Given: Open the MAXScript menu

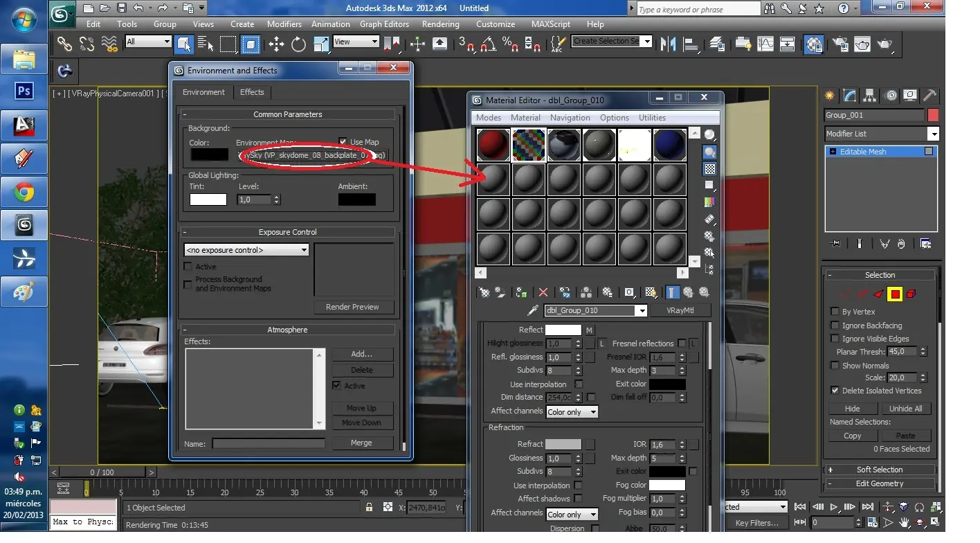Looking at the screenshot, I should tap(551, 24).
